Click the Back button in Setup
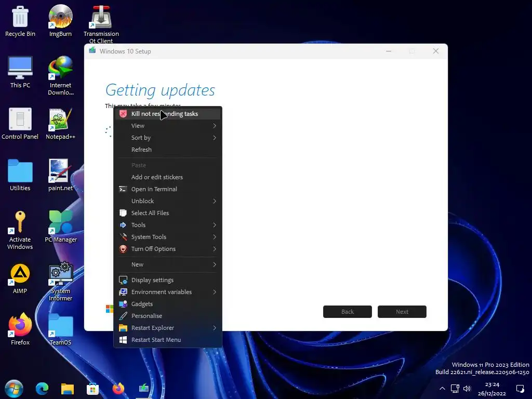Screen dimensions: 532x399 (348, 312)
